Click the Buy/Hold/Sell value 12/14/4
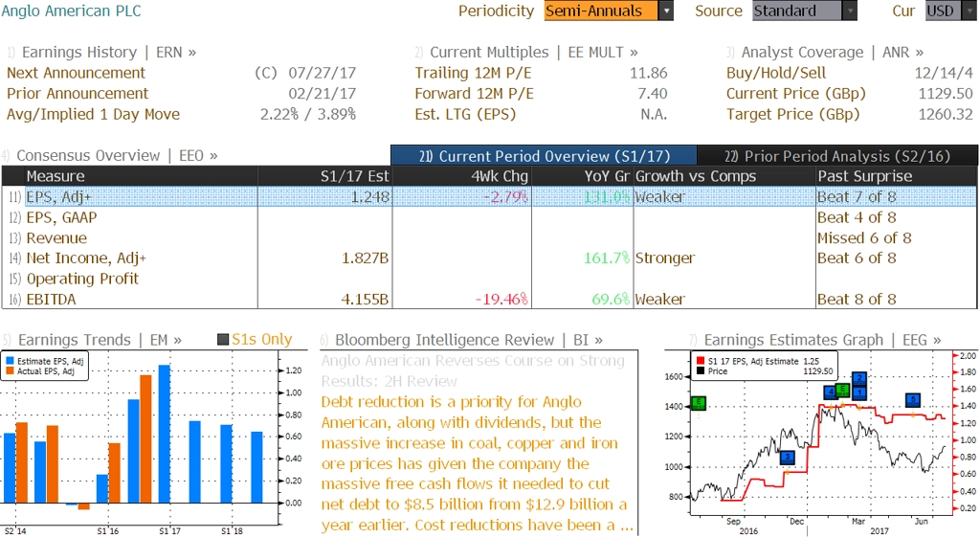This screenshot has width=980, height=538. (944, 73)
